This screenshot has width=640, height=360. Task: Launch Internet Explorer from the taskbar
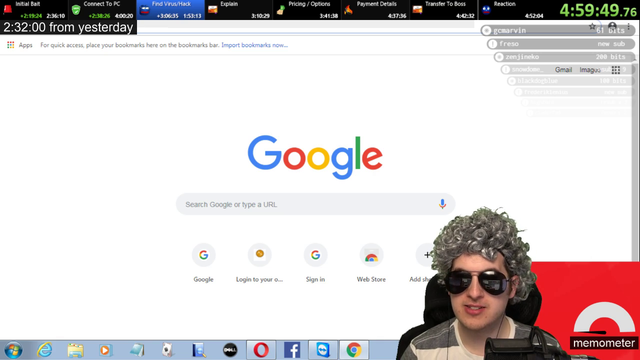pyautogui.click(x=44, y=350)
